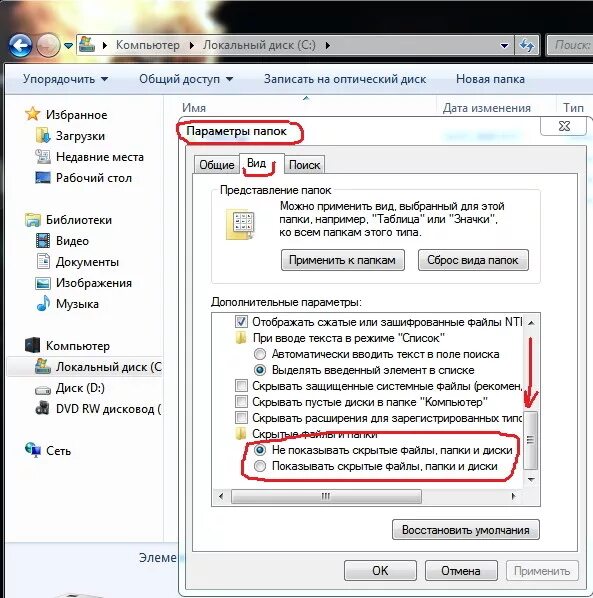Focus the Поиск search field
Screen dimensions: 593x598
pos(570,45)
